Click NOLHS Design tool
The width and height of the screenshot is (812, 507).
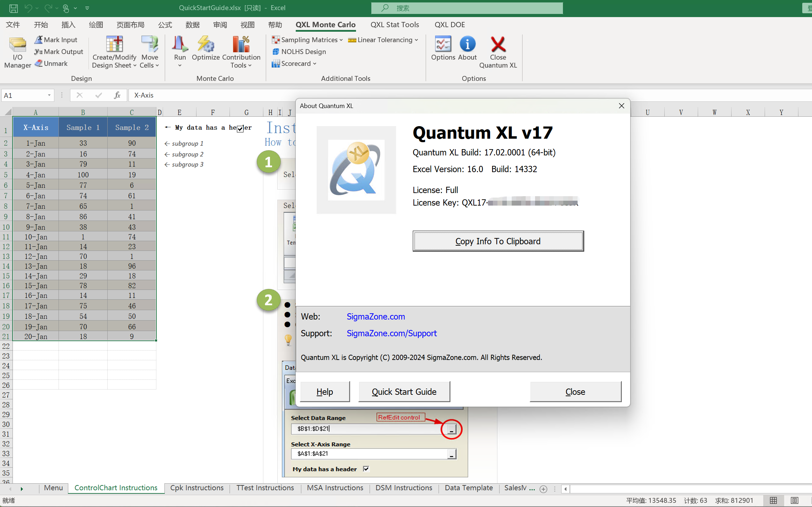pos(299,52)
